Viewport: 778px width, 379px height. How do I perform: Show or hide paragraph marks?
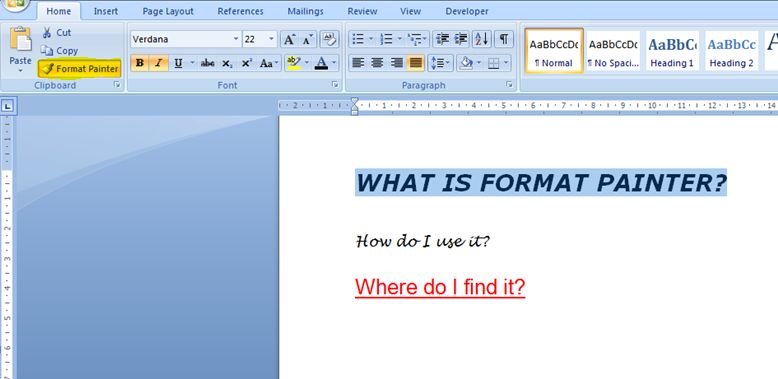click(504, 39)
